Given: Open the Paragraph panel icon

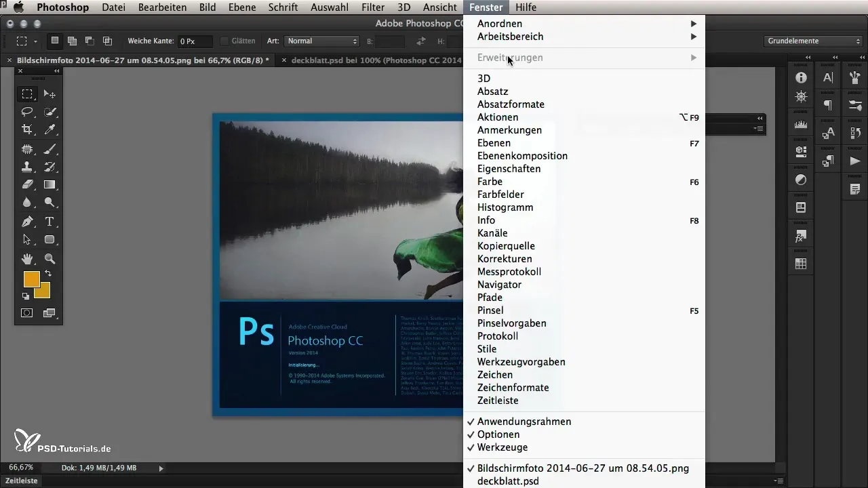Looking at the screenshot, I should point(828,105).
